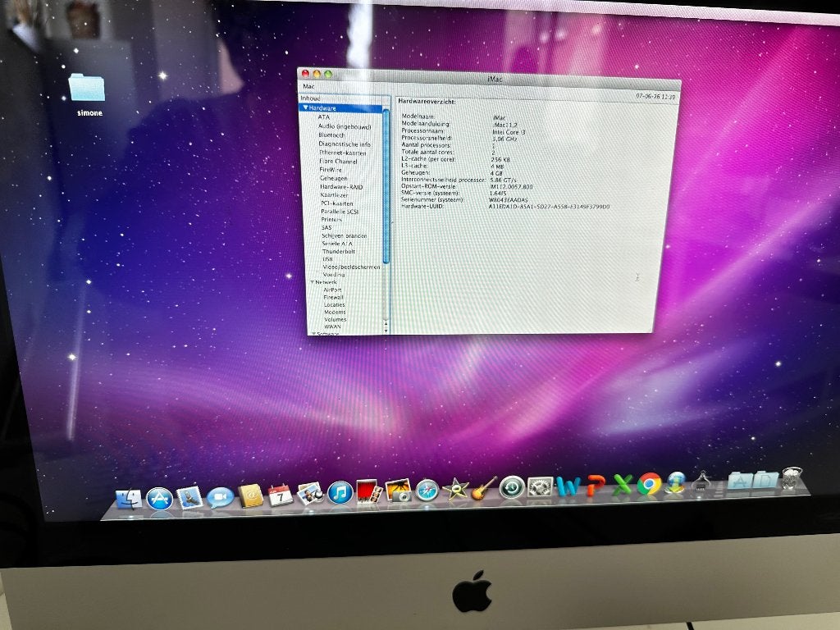Collapse the Hardware disclosure triangle

(x=305, y=107)
